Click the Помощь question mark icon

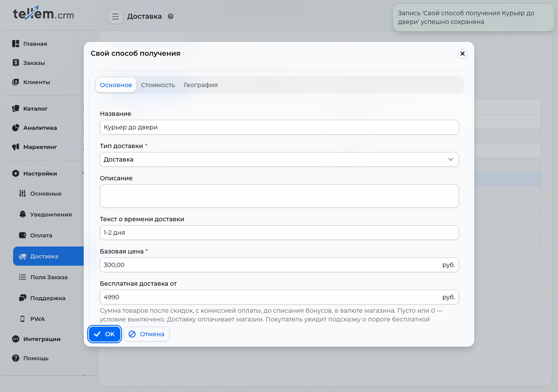tap(16, 358)
